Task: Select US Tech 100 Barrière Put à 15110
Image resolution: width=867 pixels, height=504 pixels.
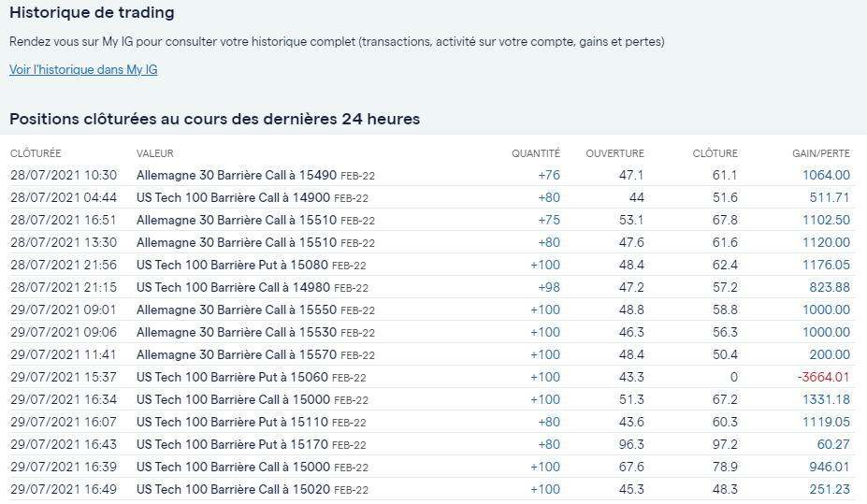Action: pyautogui.click(x=232, y=422)
